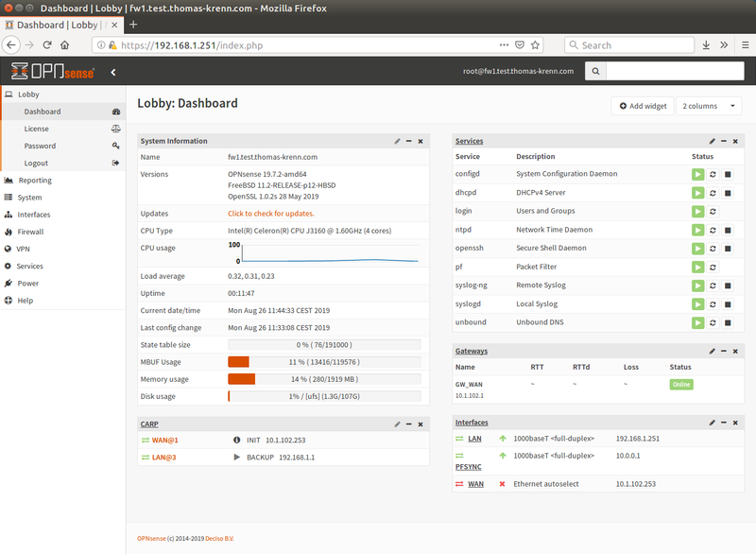The width and height of the screenshot is (756, 554).
Task: Stop the unbound DNS service
Action: tap(728, 322)
